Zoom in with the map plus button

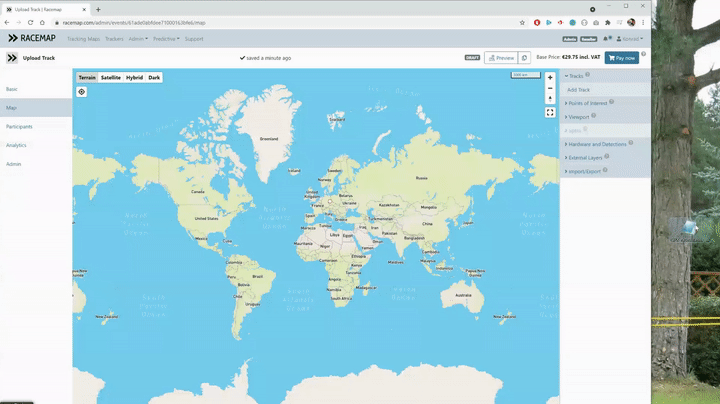[550, 77]
